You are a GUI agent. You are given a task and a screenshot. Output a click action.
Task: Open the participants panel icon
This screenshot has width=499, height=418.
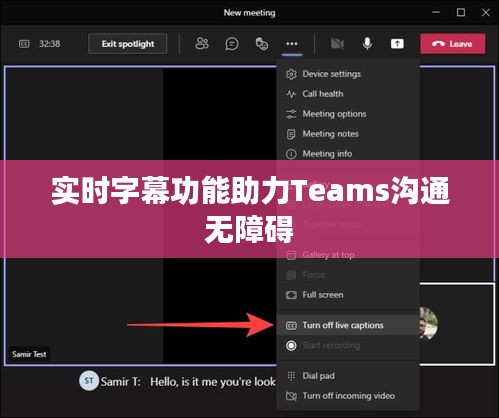point(202,44)
